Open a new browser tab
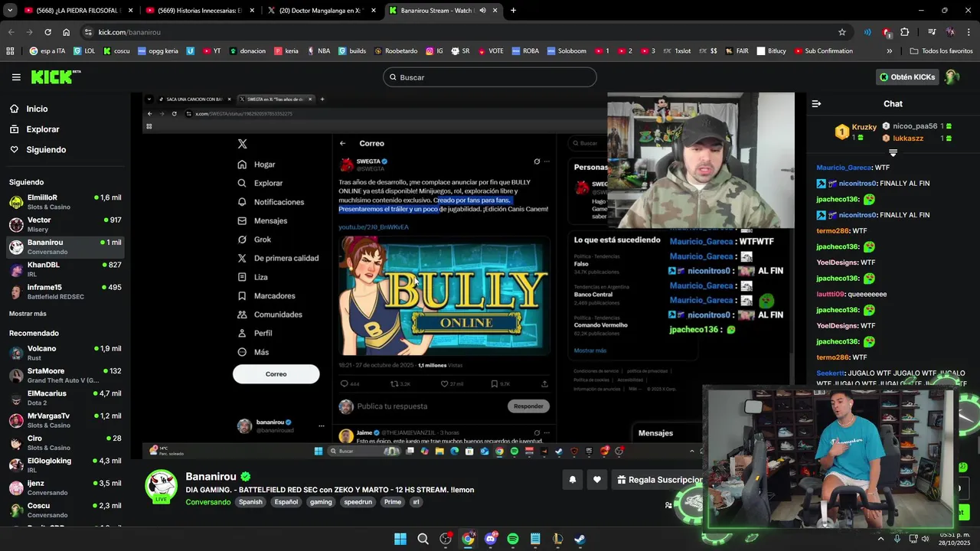This screenshot has width=980, height=551. click(513, 11)
